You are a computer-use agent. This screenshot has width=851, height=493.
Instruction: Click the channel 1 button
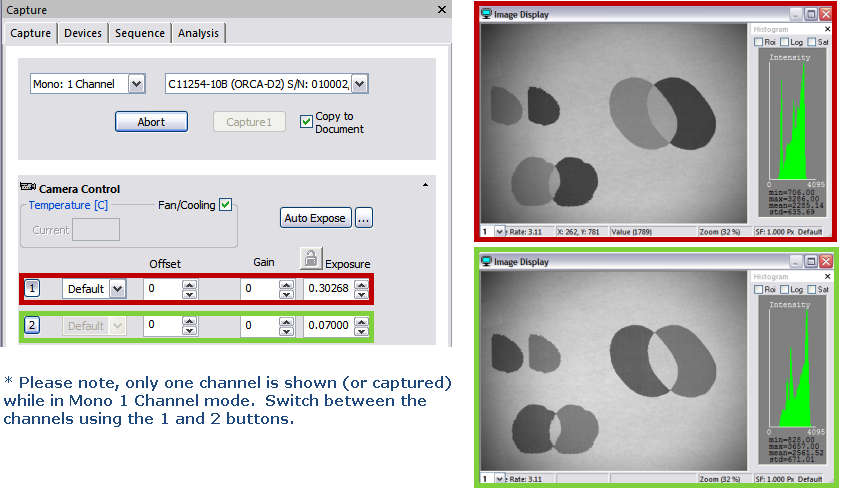(x=32, y=289)
